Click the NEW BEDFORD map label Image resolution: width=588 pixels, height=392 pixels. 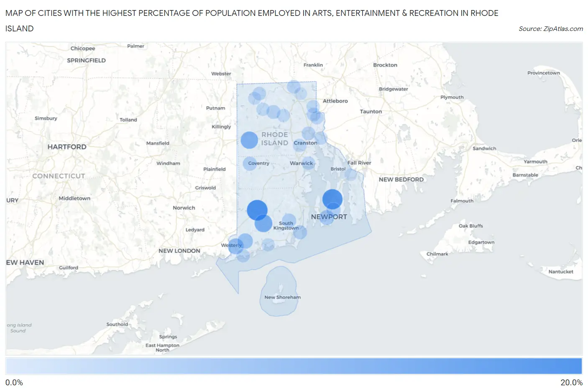click(x=401, y=179)
